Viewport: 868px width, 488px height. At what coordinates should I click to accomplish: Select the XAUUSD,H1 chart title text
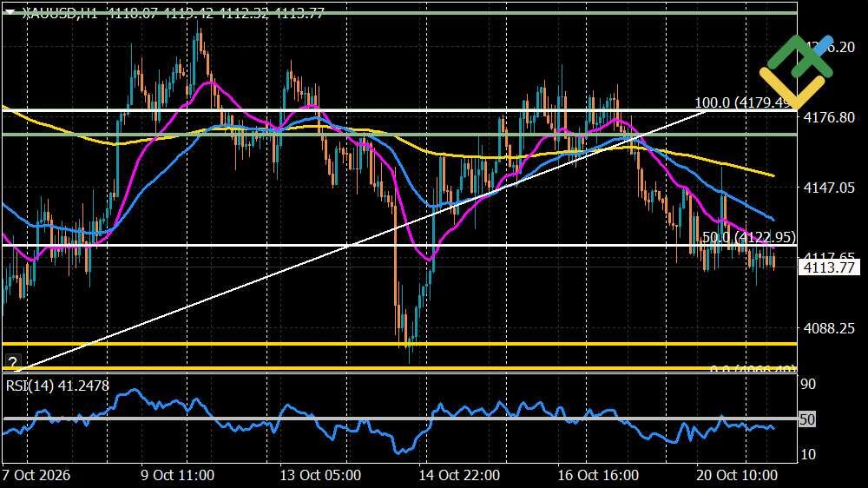click(x=61, y=13)
